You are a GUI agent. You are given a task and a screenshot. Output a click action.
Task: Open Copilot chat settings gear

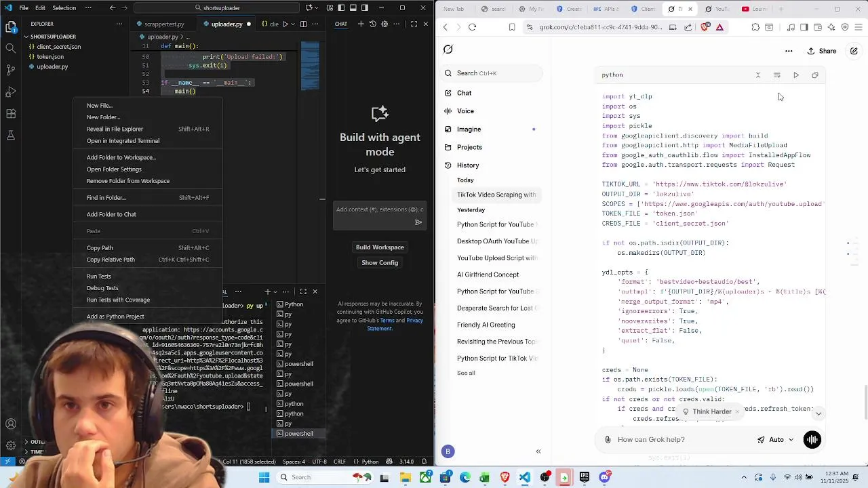pyautogui.click(x=384, y=24)
